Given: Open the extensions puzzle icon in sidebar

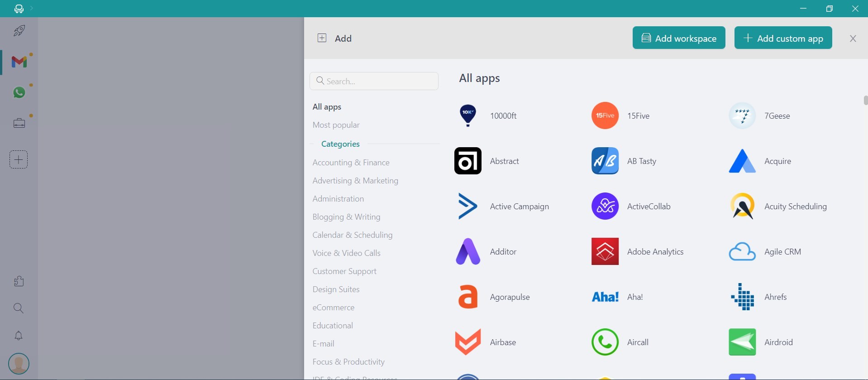Looking at the screenshot, I should (19, 281).
